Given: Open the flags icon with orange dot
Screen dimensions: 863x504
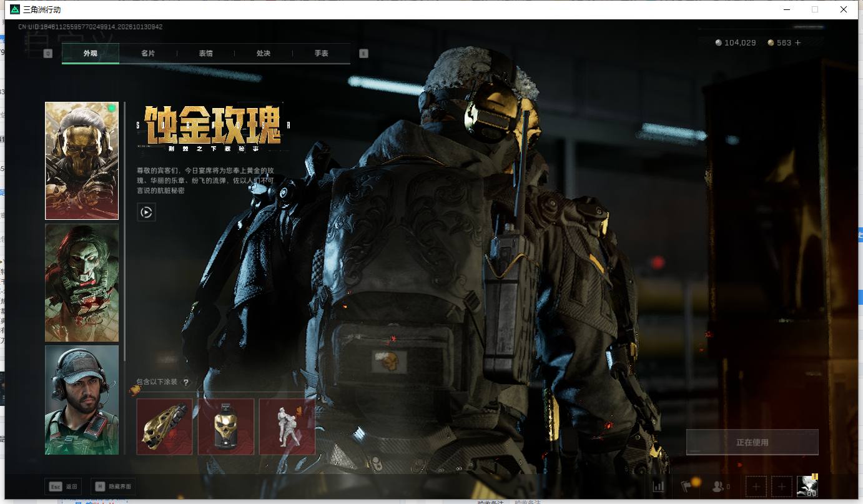Looking at the screenshot, I should tap(689, 485).
